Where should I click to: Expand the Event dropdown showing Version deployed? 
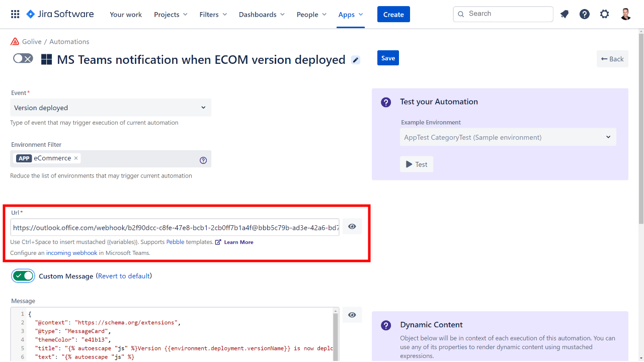(111, 108)
